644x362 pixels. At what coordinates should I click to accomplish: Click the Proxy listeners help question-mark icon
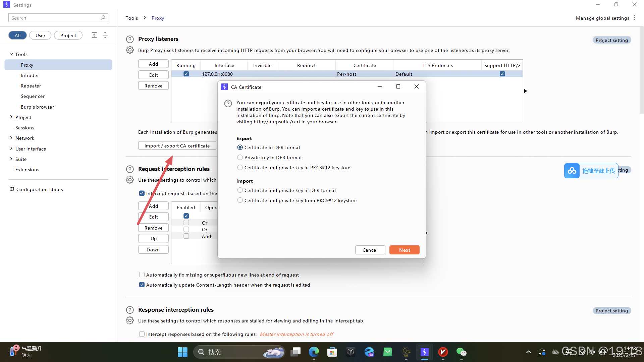(130, 39)
